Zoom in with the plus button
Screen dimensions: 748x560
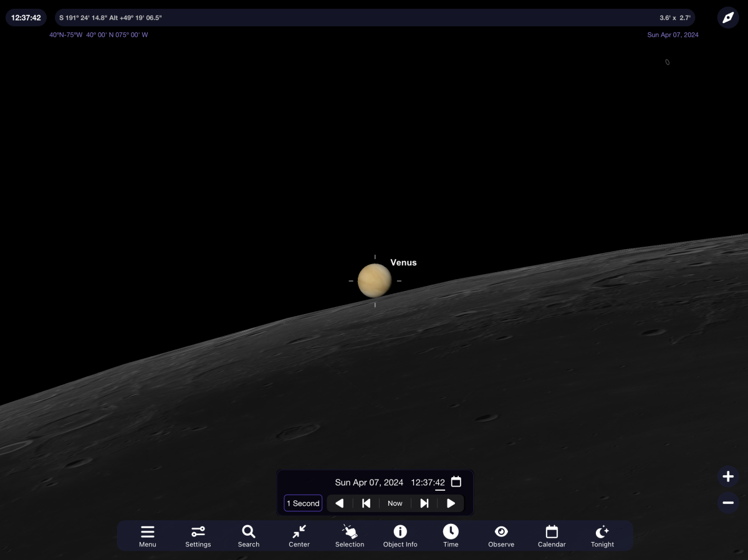coord(728,477)
